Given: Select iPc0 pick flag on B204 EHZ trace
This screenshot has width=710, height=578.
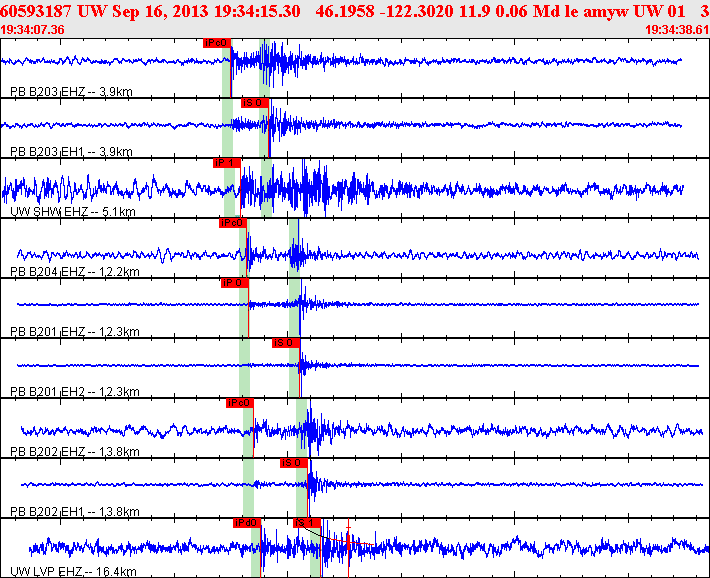Looking at the screenshot, I should (x=233, y=223).
